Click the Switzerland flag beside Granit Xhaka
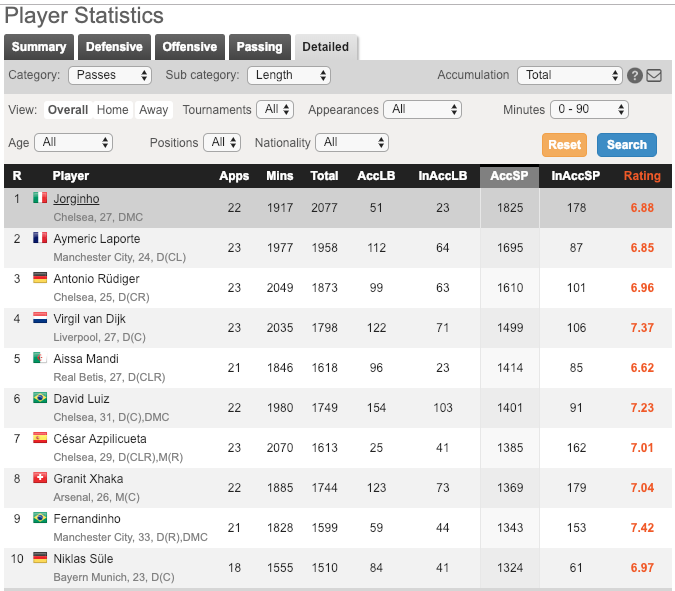675x591 pixels. pyautogui.click(x=40, y=478)
